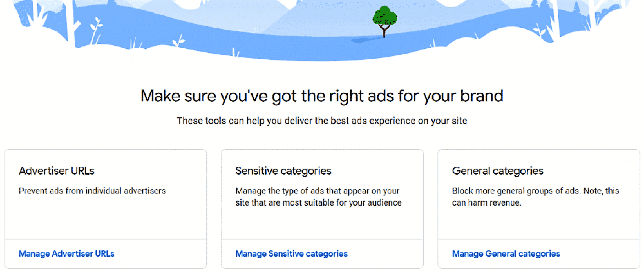Image resolution: width=644 pixels, height=272 pixels.
Task: Open the Manage Sensitive categories link
Action: (291, 254)
